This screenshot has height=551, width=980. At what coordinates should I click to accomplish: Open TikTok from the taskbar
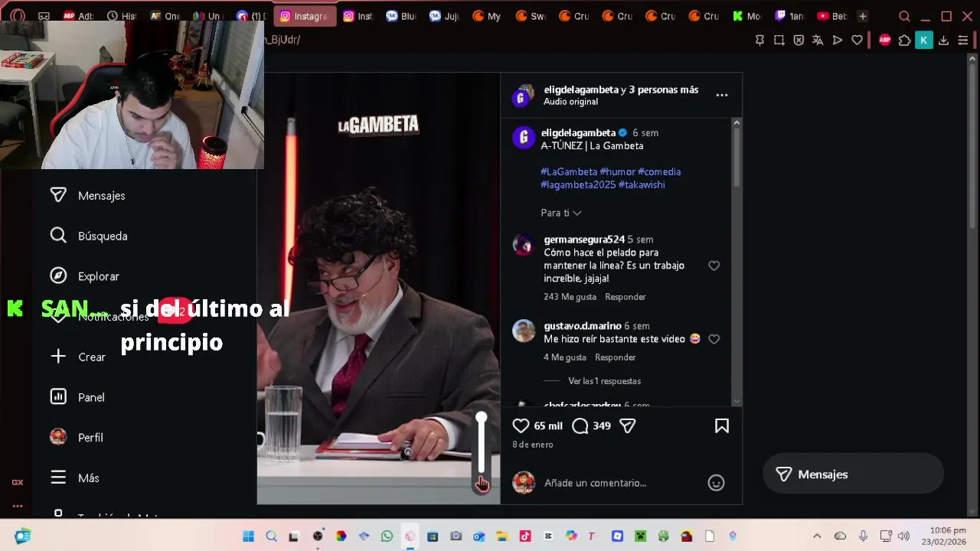click(525, 536)
